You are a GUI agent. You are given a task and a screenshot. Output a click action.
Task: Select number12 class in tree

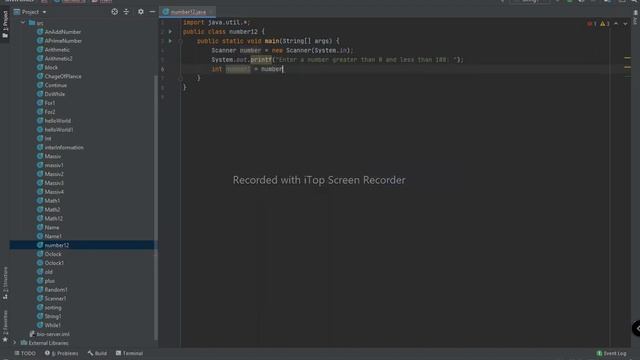[x=53, y=245]
